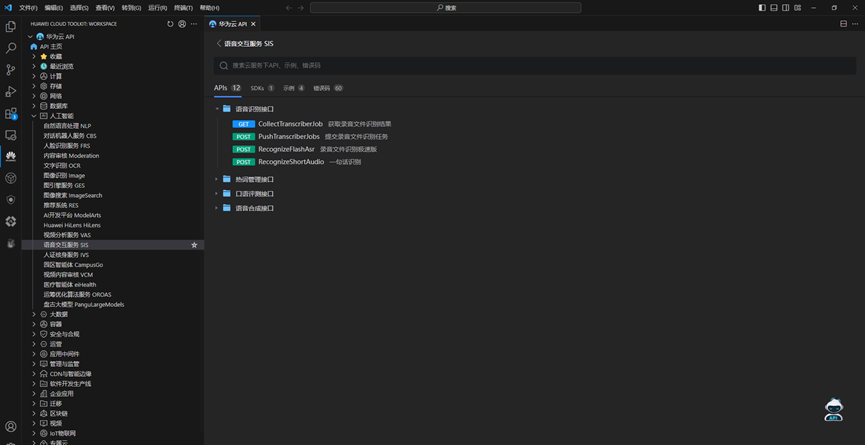
Task: Open the Search view in activity bar
Action: (10, 48)
